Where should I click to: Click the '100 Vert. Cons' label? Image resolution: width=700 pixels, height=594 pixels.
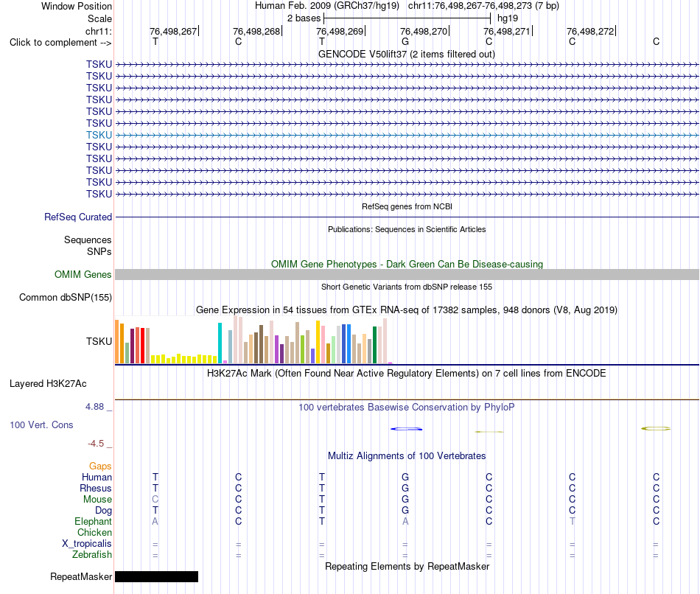[x=41, y=424]
